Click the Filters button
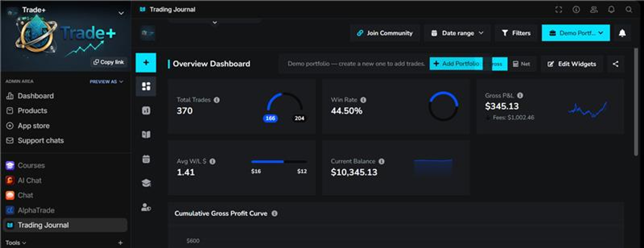The height and width of the screenshot is (248, 644). click(x=516, y=33)
